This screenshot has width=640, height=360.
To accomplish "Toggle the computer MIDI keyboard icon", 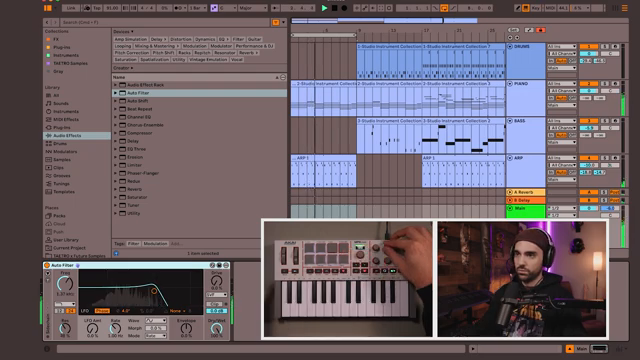I will click(526, 8).
